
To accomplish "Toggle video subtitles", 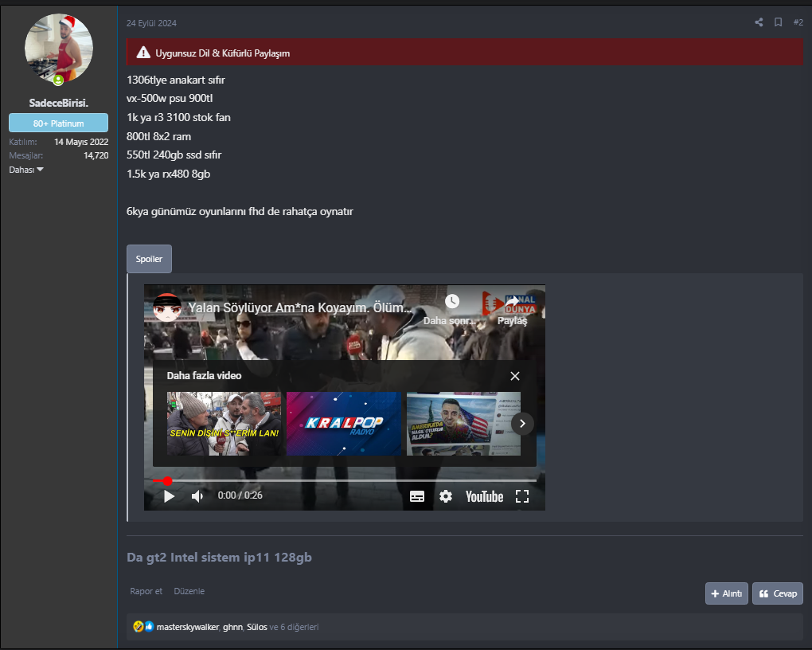I will coord(417,496).
